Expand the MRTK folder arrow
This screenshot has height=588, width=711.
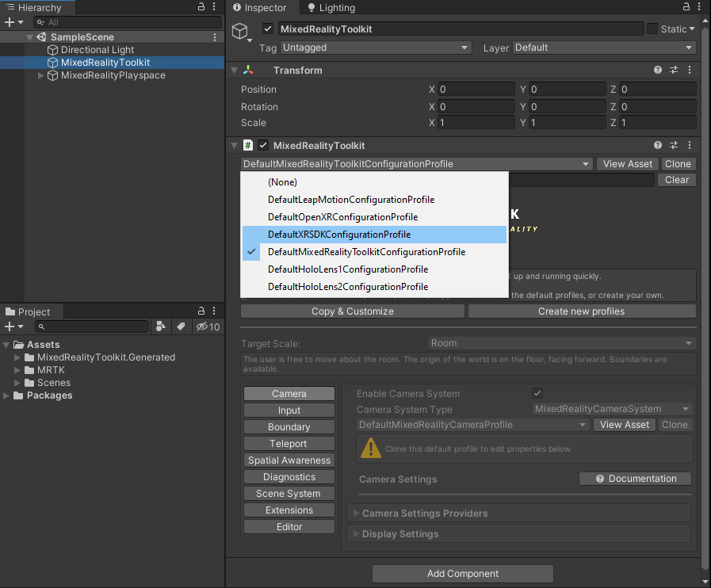tap(17, 370)
